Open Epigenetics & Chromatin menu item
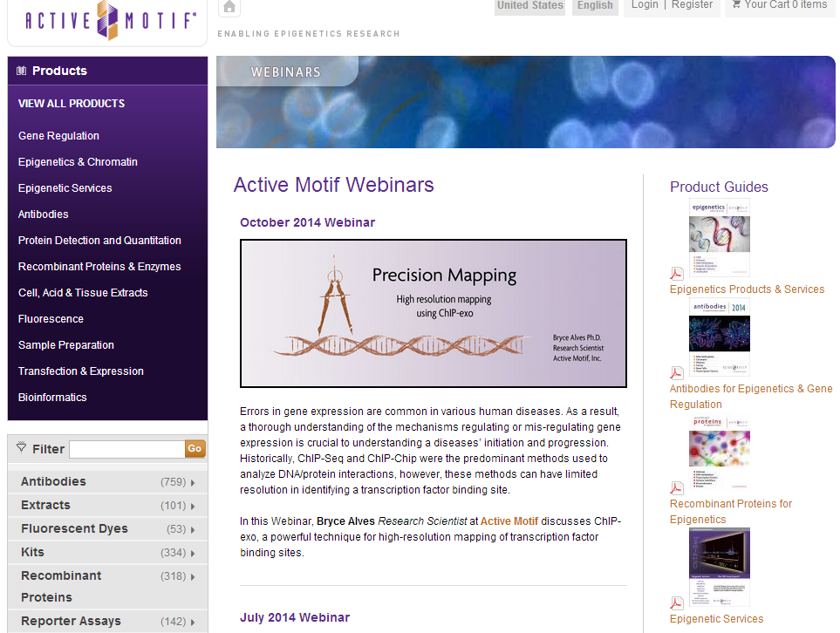This screenshot has height=633, width=840. click(78, 161)
